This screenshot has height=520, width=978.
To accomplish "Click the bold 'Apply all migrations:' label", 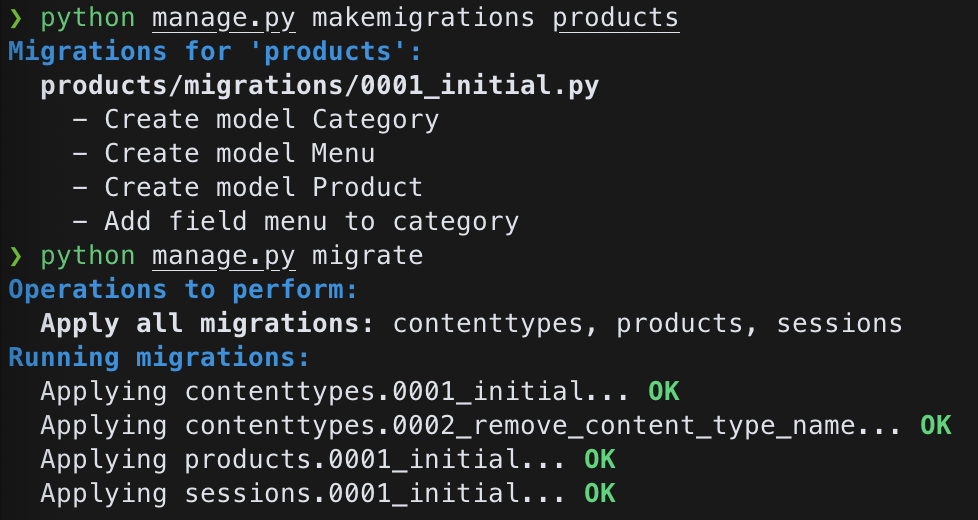I will pyautogui.click(x=207, y=324).
